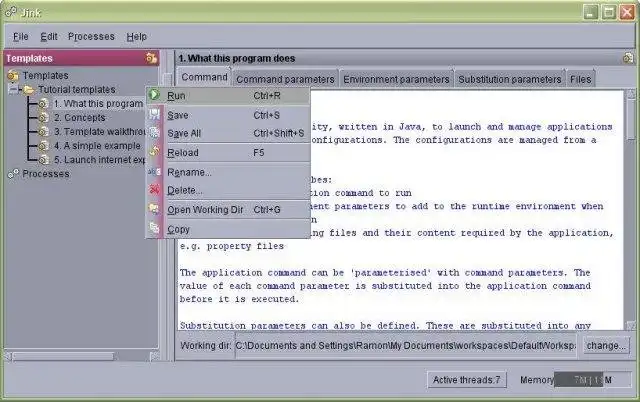Select 1. What this program tree item
This screenshot has width=640, height=402.
coord(98,104)
